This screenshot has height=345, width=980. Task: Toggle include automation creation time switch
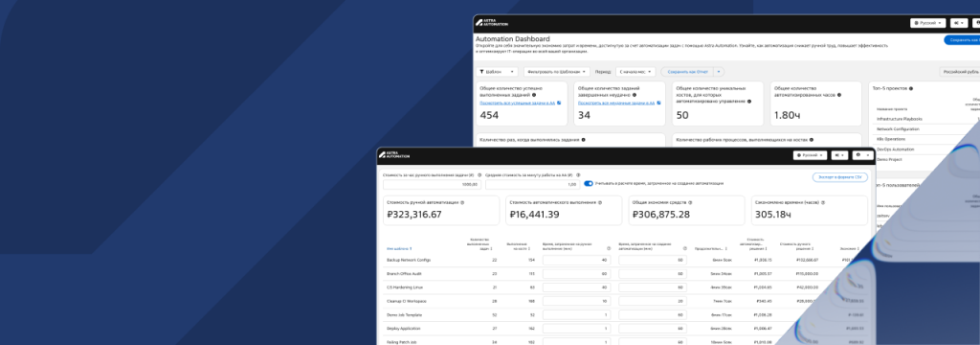pos(589,183)
